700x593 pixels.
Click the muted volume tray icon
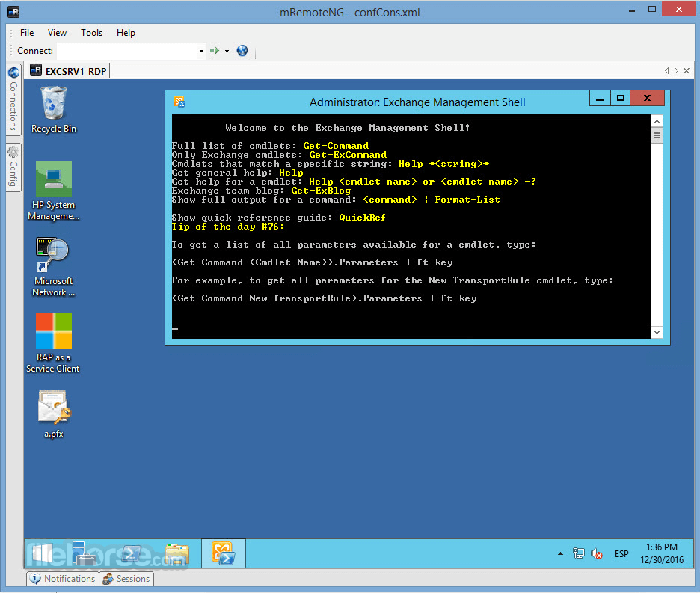tap(597, 554)
